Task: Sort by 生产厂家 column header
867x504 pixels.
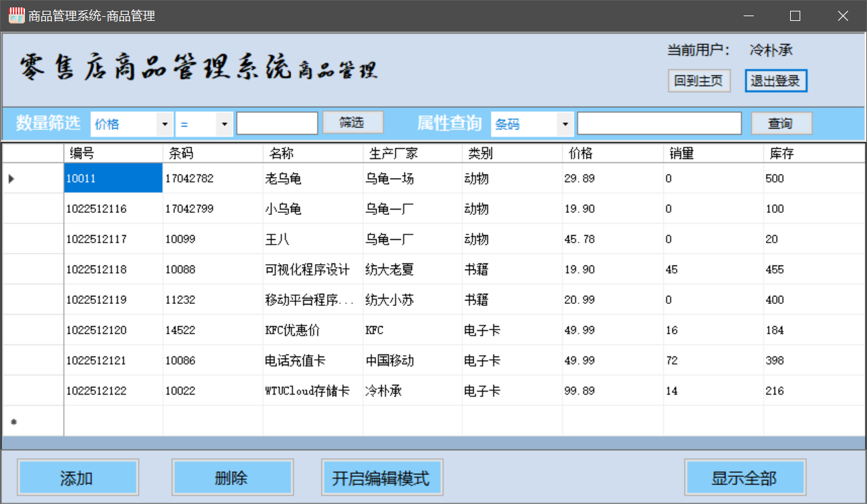Action: [413, 154]
